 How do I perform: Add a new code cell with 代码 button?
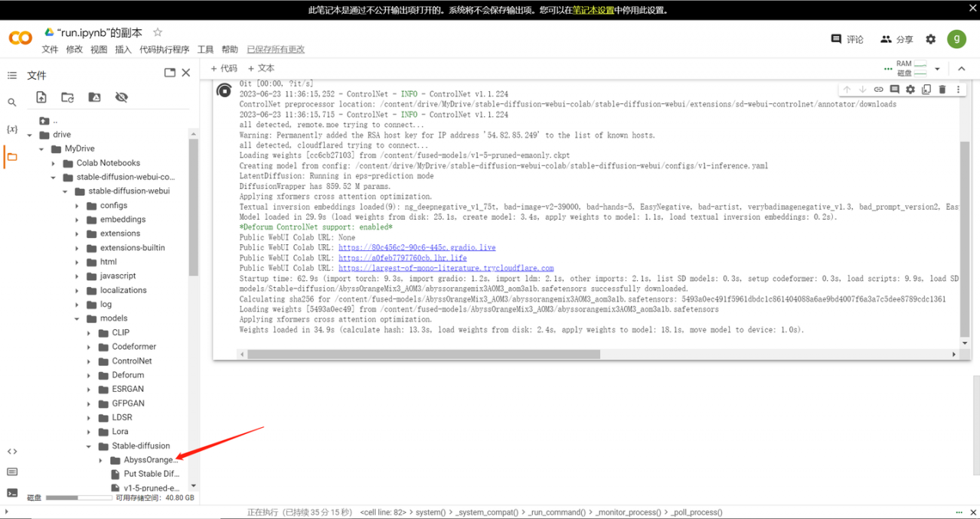click(x=224, y=68)
